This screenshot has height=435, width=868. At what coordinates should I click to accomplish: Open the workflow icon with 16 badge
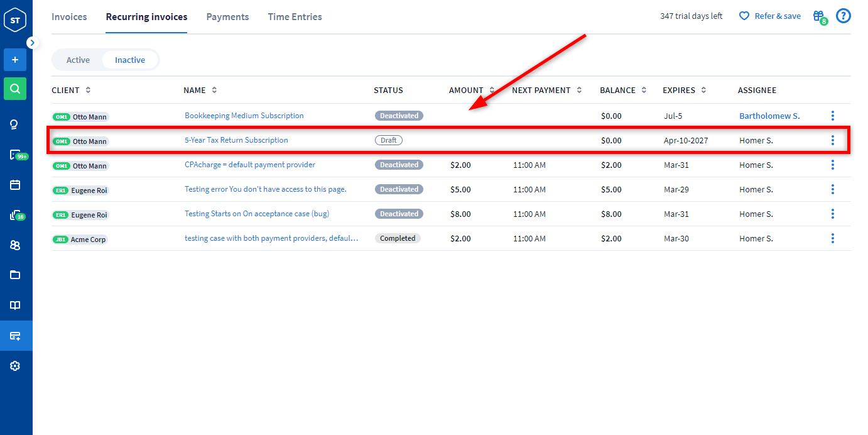click(16, 215)
